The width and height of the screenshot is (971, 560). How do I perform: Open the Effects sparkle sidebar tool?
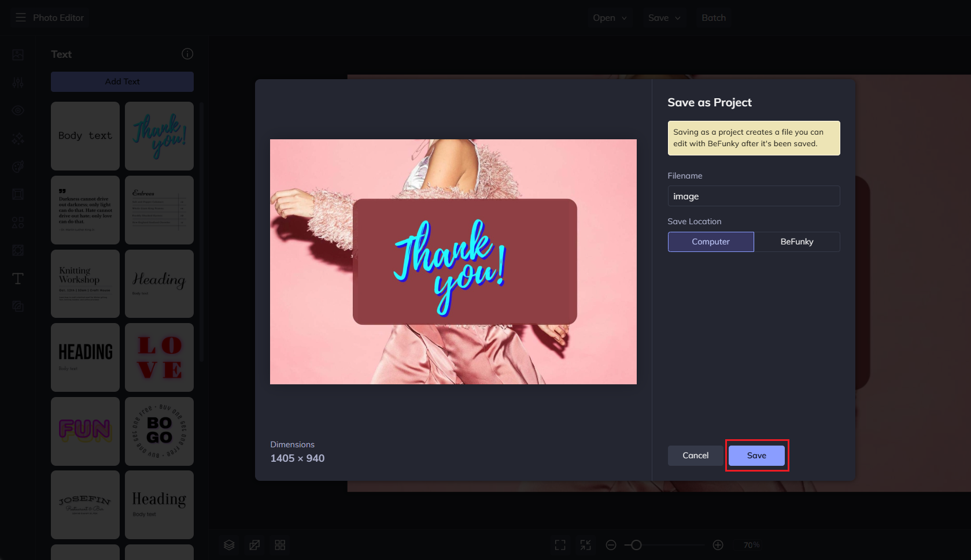[x=18, y=139]
